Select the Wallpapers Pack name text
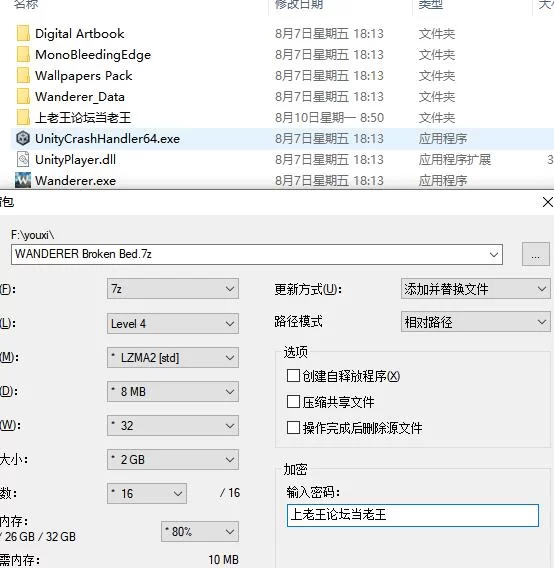Image resolution: width=554 pixels, height=568 pixels. pos(84,76)
